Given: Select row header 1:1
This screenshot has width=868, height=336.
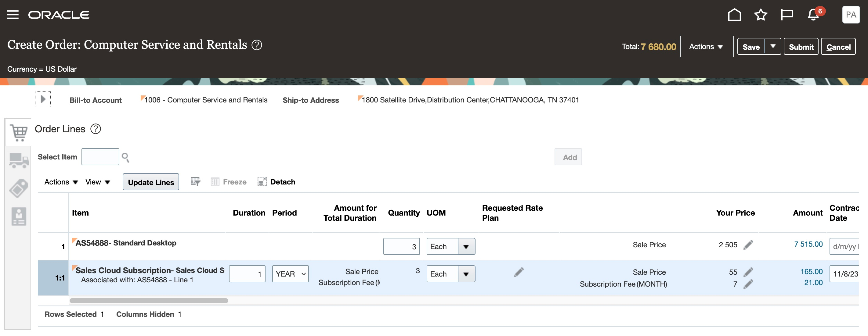Looking at the screenshot, I should click(53, 278).
